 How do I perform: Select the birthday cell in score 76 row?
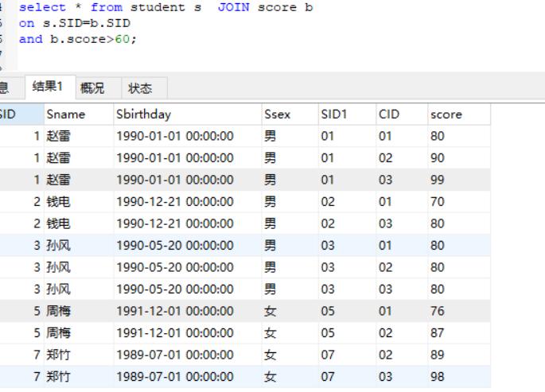187,311
